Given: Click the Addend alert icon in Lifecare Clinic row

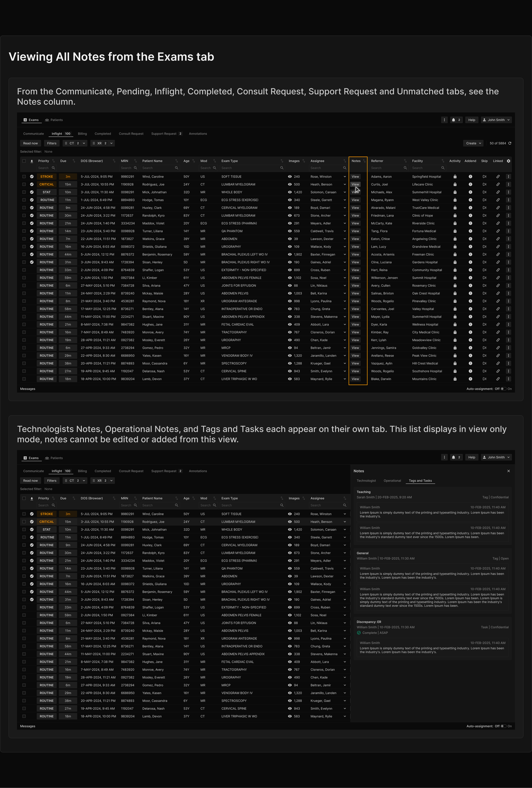Looking at the screenshot, I should 470,184.
